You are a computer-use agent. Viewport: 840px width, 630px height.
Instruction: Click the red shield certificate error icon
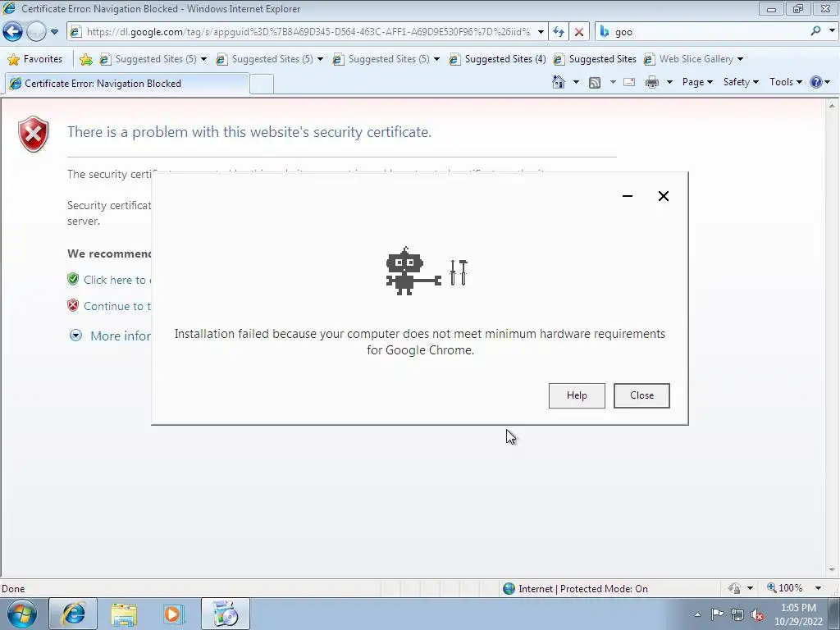(33, 134)
